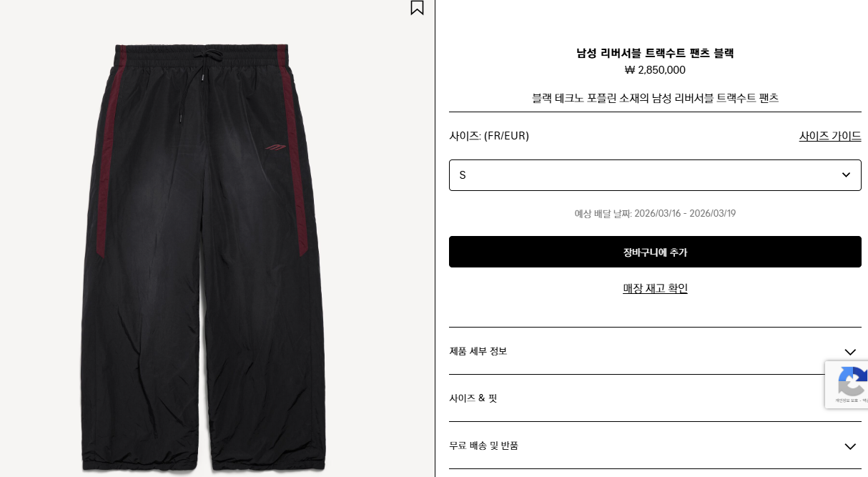Click the 예상 배달 날짜 delivery estimate text
This screenshot has height=477, width=868.
(655, 213)
